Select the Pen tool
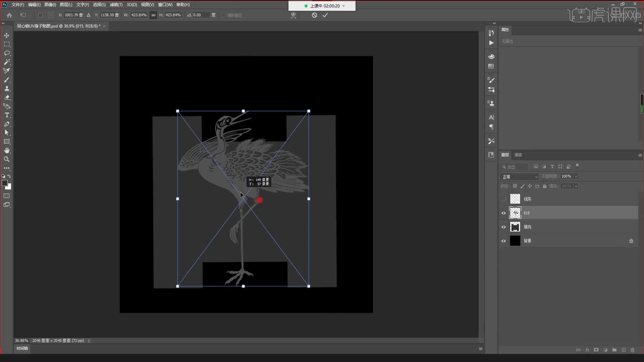The width and height of the screenshot is (644, 362). 7,124
